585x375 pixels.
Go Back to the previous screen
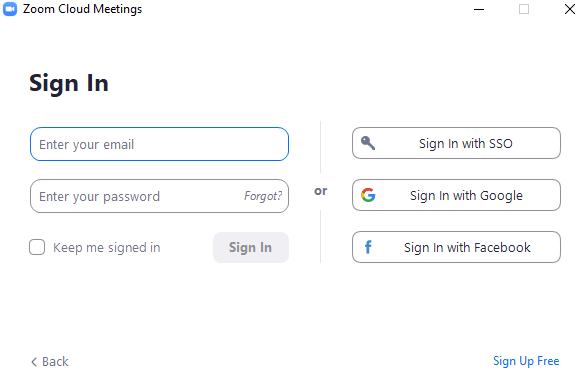click(50, 362)
